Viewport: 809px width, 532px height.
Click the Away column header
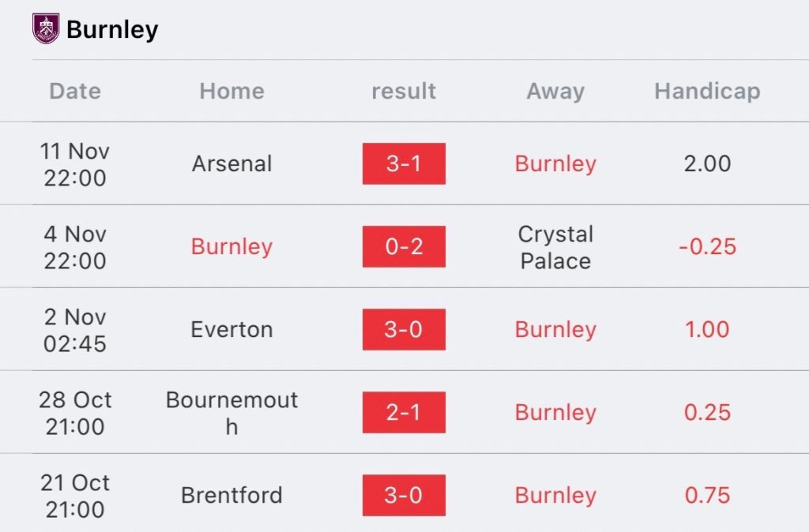coord(555,91)
